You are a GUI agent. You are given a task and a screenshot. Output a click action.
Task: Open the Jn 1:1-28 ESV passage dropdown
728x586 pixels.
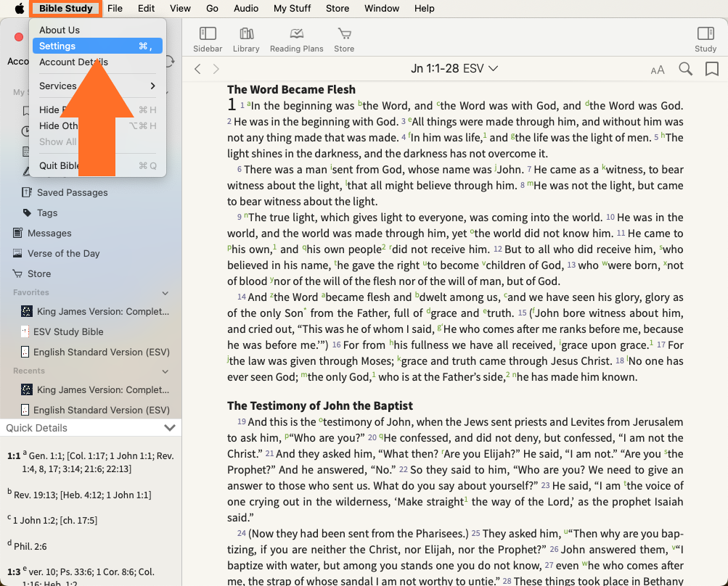click(x=454, y=69)
